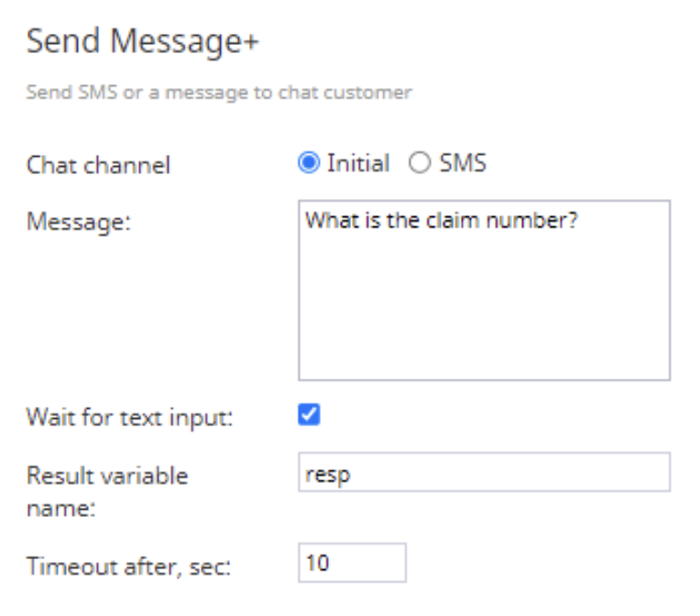Click the "Result variable name:" label
This screenshot has width=700, height=616.
pyautogui.click(x=107, y=492)
